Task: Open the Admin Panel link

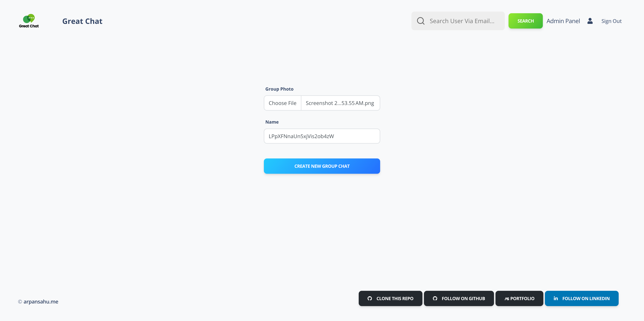Action: coord(563,21)
